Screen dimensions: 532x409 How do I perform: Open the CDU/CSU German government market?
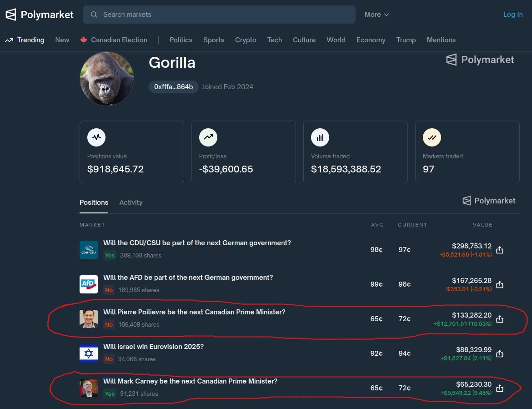197,243
